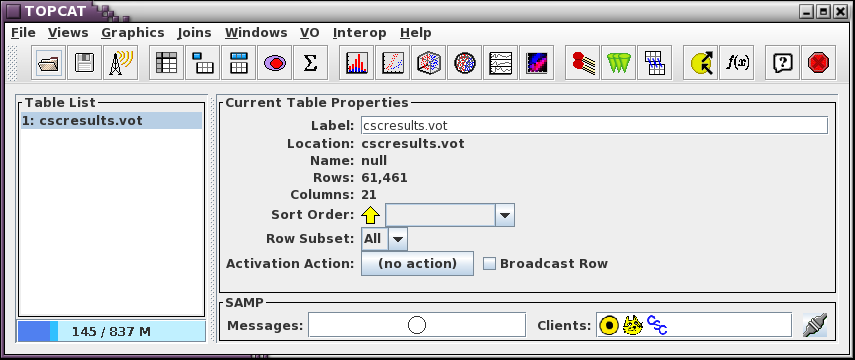Viewport: 855px width, 360px height.
Task: Open the histogram plot icon
Action: [356, 63]
